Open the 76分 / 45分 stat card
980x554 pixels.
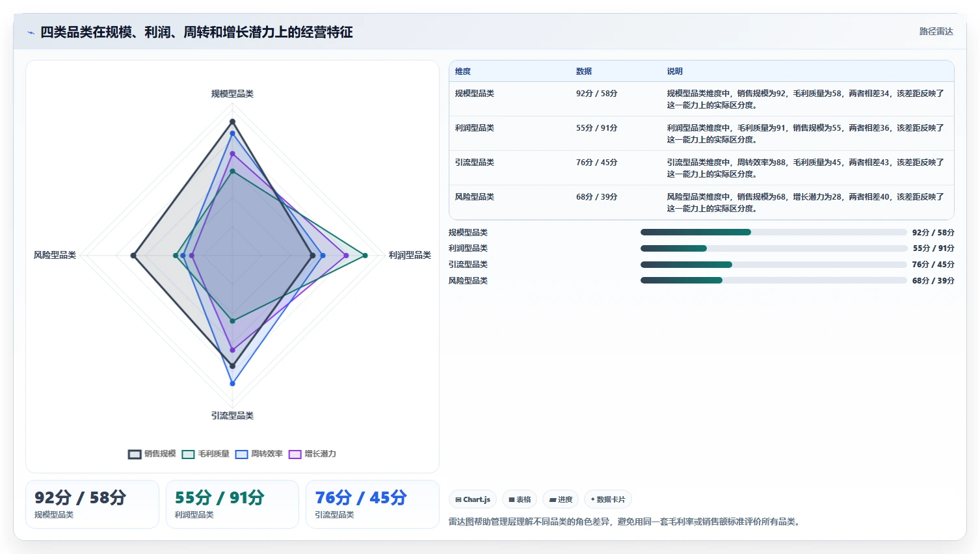point(373,505)
